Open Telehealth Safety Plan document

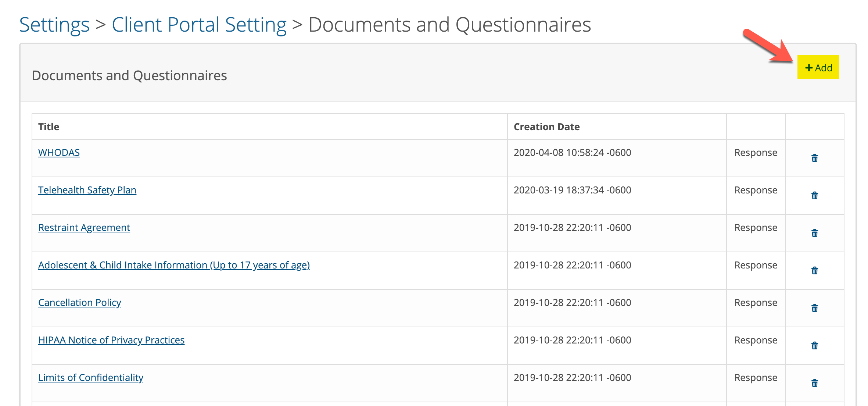pyautogui.click(x=87, y=190)
